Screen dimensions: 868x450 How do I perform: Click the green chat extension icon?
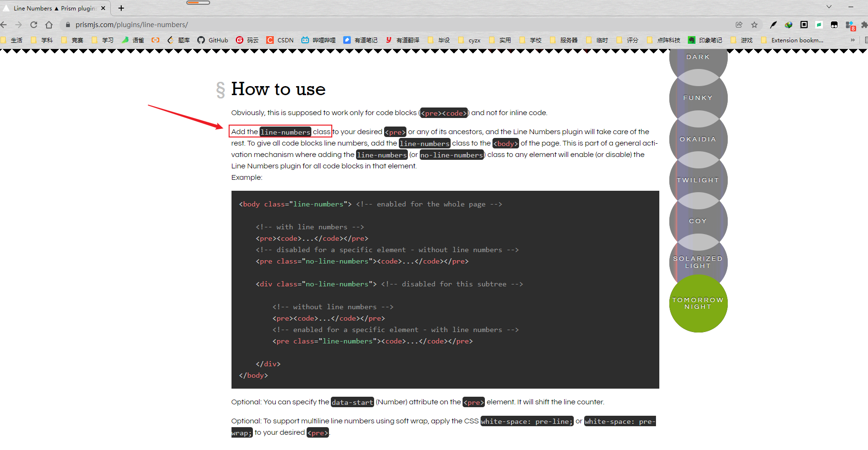[819, 25]
